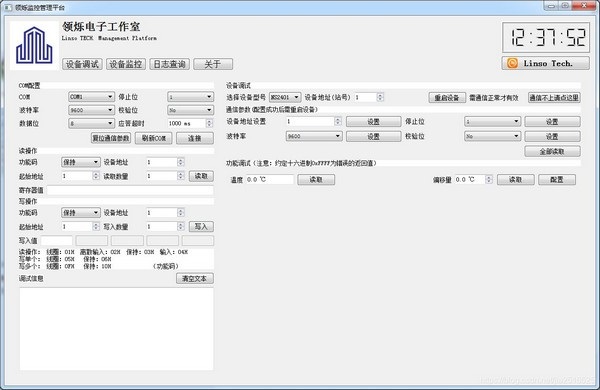The width and height of the screenshot is (600, 390).
Task: Open the 波特率 dropdown in COM配置
Action: point(91,110)
